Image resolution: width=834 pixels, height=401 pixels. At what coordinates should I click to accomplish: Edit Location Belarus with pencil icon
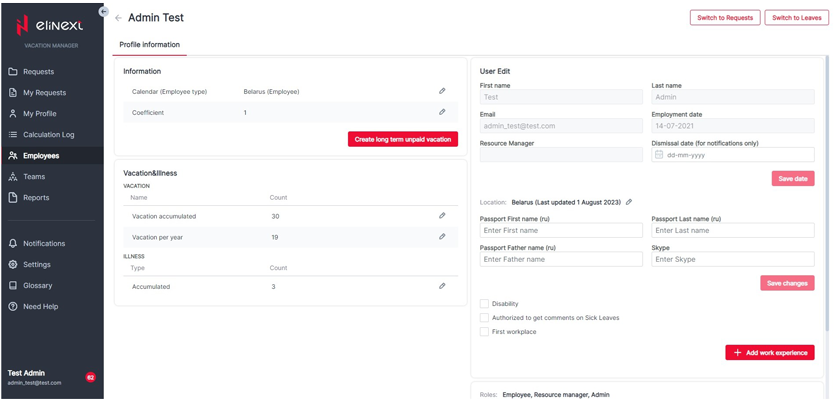(x=629, y=203)
